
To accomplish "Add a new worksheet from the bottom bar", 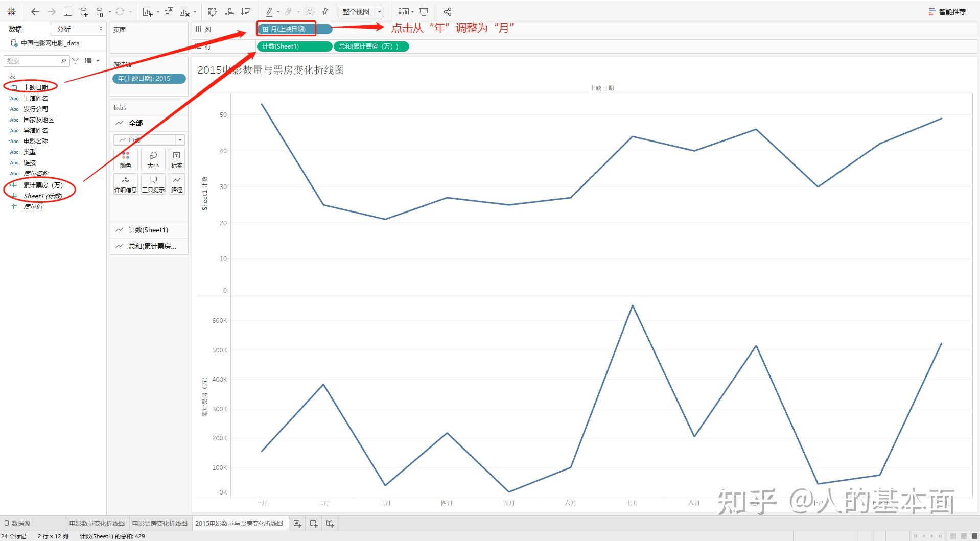I will [x=297, y=523].
